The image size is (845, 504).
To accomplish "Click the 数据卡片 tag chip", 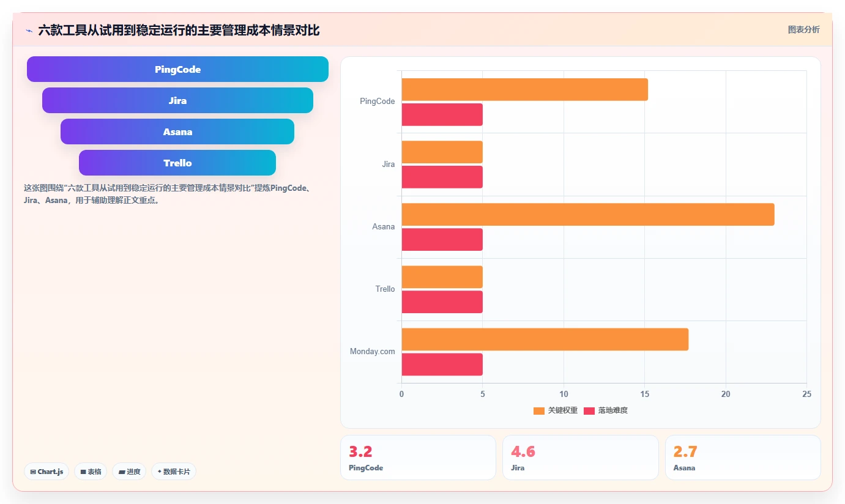I will [x=174, y=472].
